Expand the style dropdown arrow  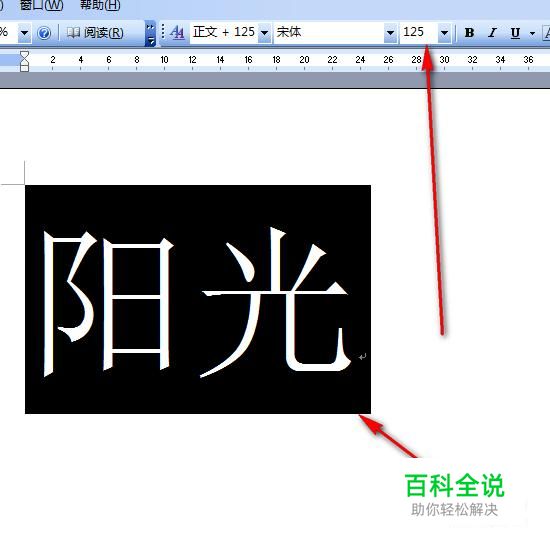point(265,33)
